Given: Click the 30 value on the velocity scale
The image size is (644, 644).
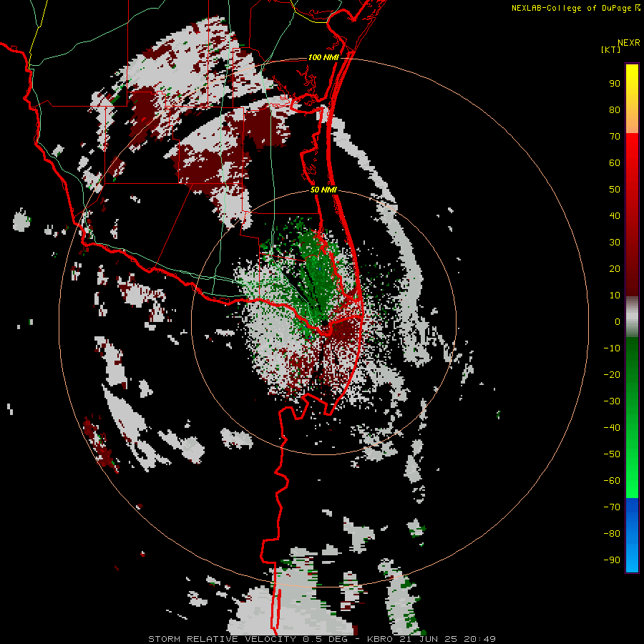Looking at the screenshot, I should tap(615, 243).
